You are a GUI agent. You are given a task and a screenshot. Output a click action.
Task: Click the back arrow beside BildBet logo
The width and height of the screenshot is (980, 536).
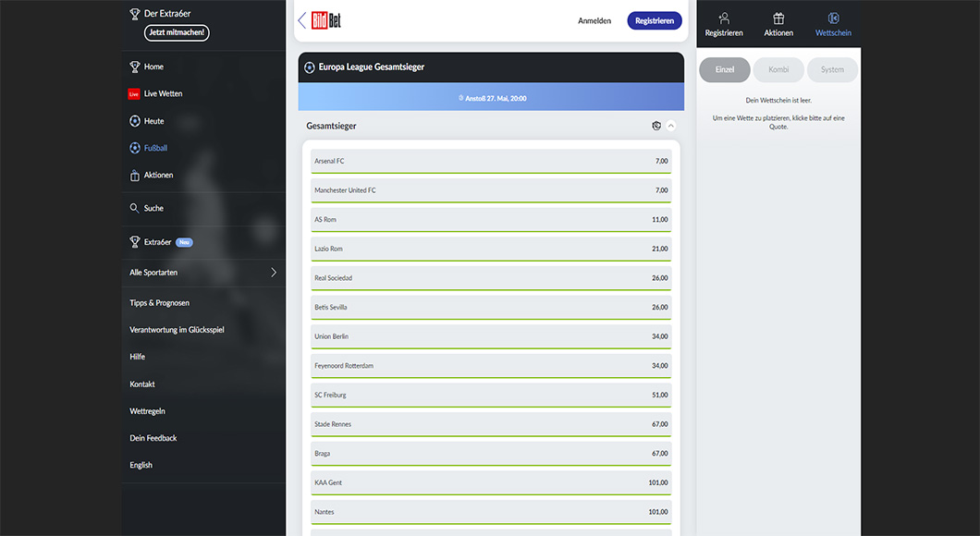click(x=302, y=20)
